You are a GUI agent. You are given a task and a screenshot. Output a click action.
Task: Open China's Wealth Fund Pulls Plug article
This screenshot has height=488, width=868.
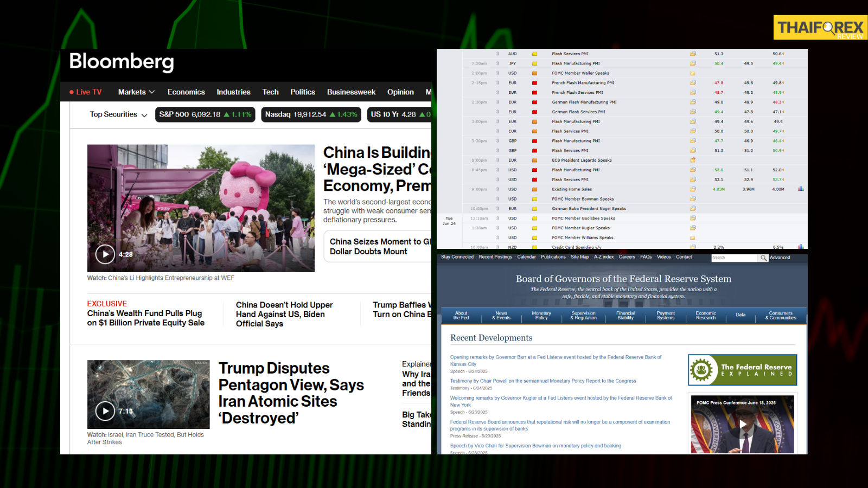(x=146, y=318)
